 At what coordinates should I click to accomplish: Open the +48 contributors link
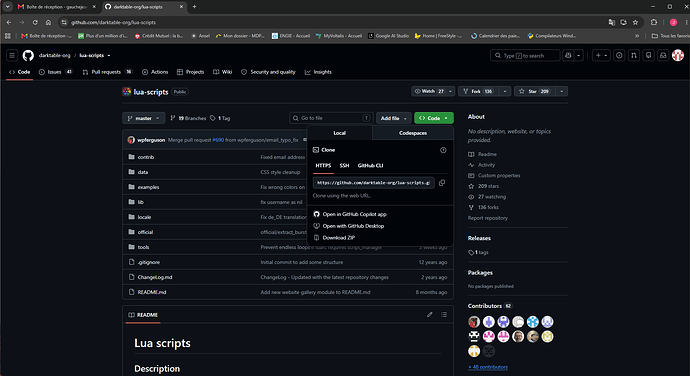coord(488,367)
